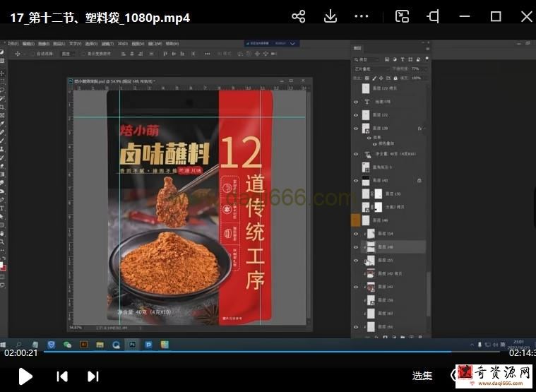Viewport: 536px width, 392px height.
Task: Toggle the 自动选择 auto-select checkbox
Action: [x=32, y=54]
